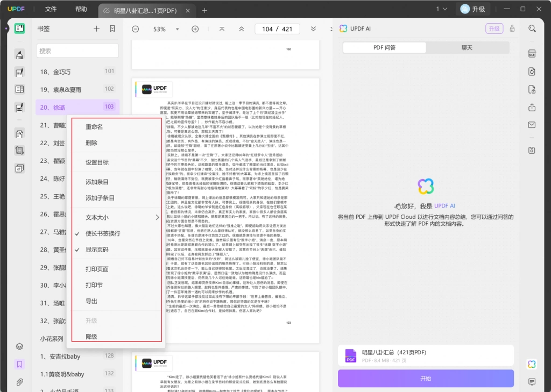Choose 打印页面 from context menu
The image size is (551, 392).
tap(97, 269)
